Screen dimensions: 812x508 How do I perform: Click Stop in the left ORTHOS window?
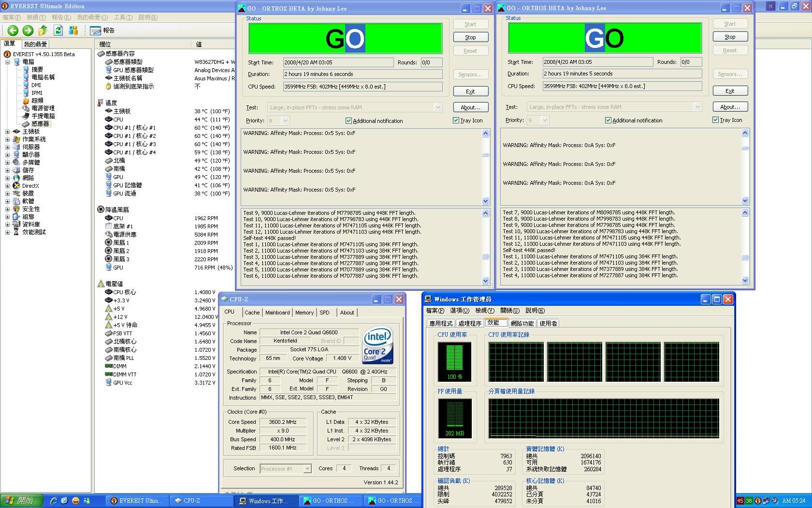pyautogui.click(x=470, y=37)
